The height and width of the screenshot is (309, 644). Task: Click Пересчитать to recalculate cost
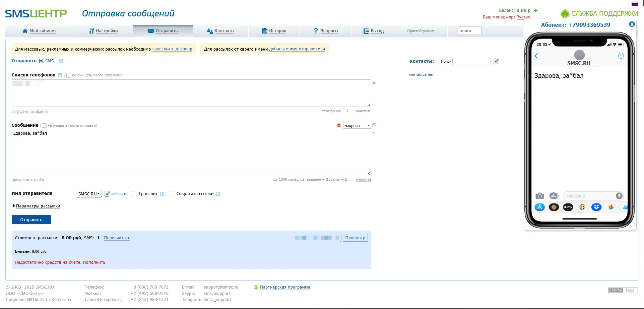pyautogui.click(x=117, y=238)
